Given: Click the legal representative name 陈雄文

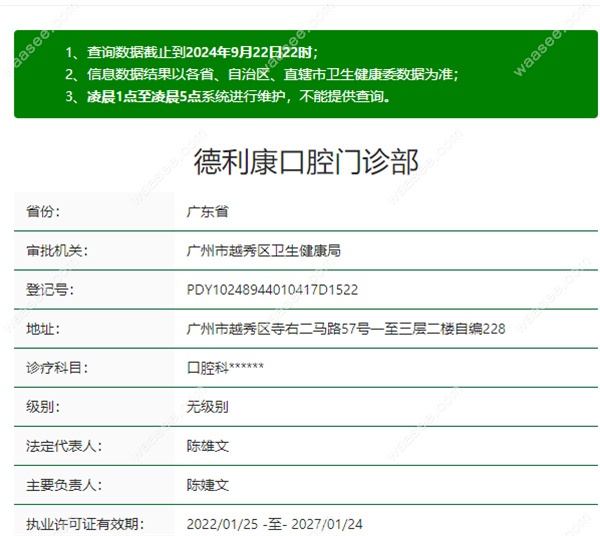Looking at the screenshot, I should (x=207, y=446).
